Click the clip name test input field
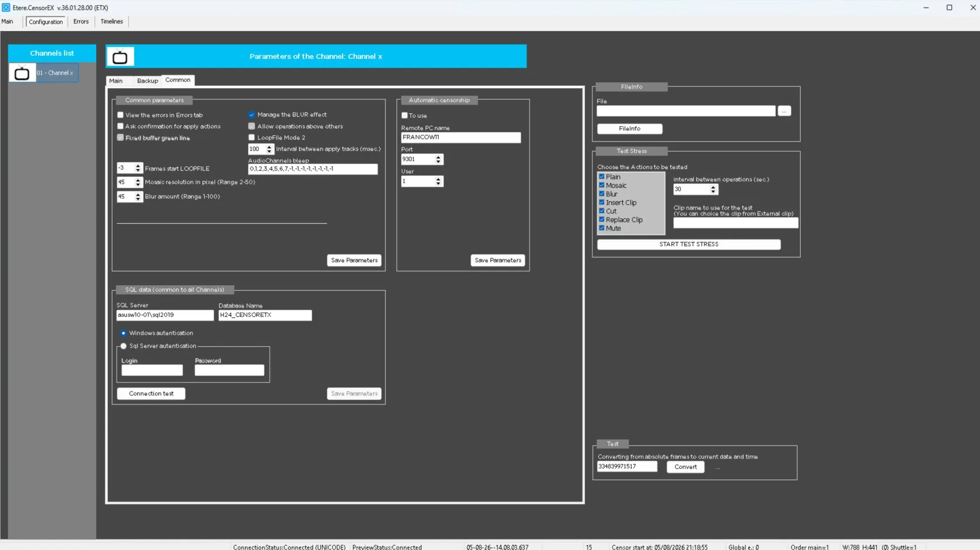Image resolution: width=980 pixels, height=550 pixels. [736, 223]
